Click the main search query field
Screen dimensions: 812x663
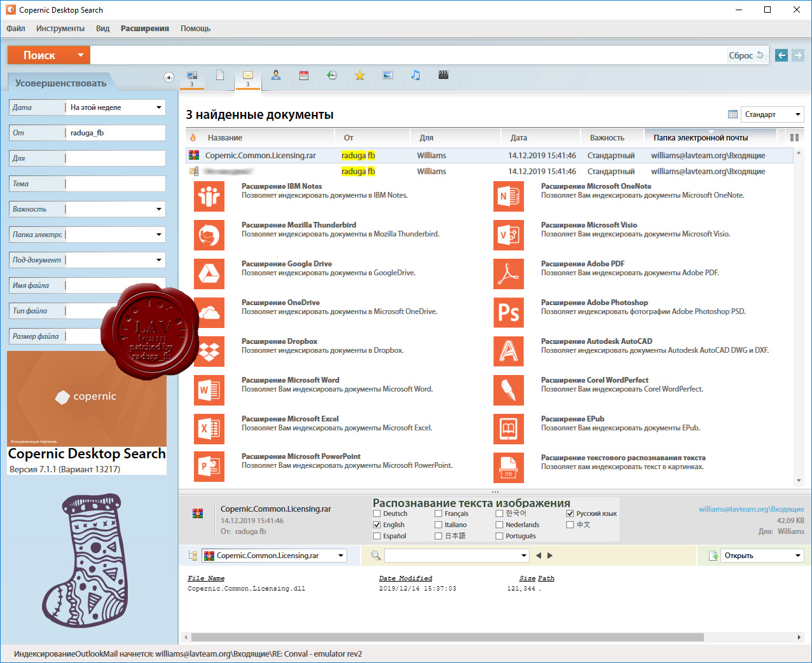click(x=408, y=55)
